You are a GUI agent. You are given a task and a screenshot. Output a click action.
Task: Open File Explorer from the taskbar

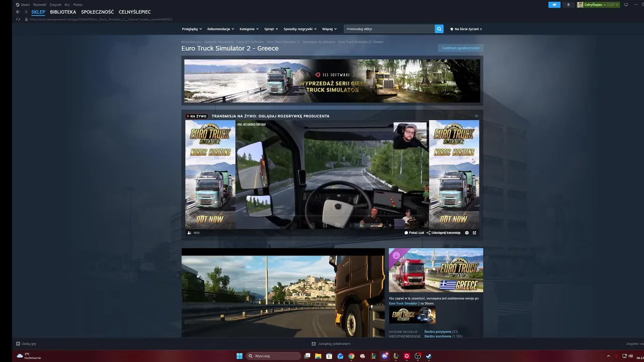coord(318,356)
